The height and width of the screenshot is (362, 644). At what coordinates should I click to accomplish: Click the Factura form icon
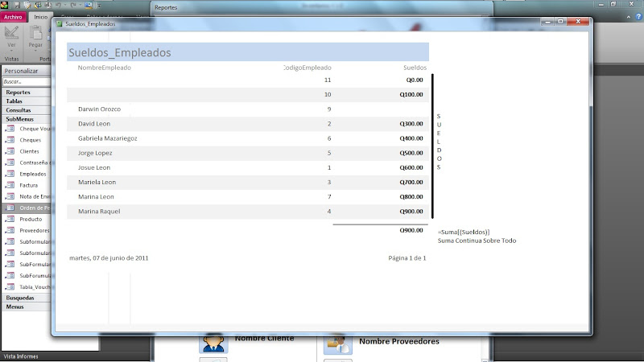10,184
